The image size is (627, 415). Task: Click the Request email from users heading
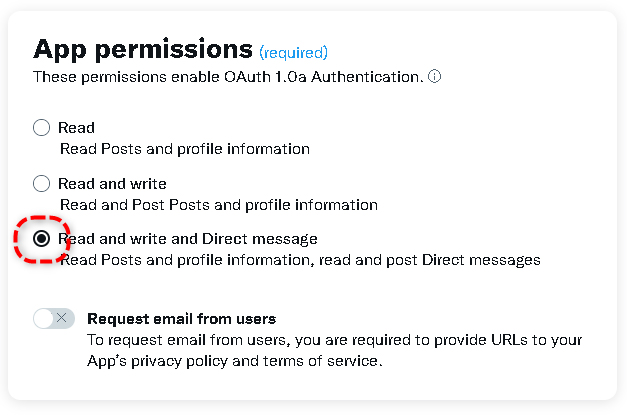182,319
